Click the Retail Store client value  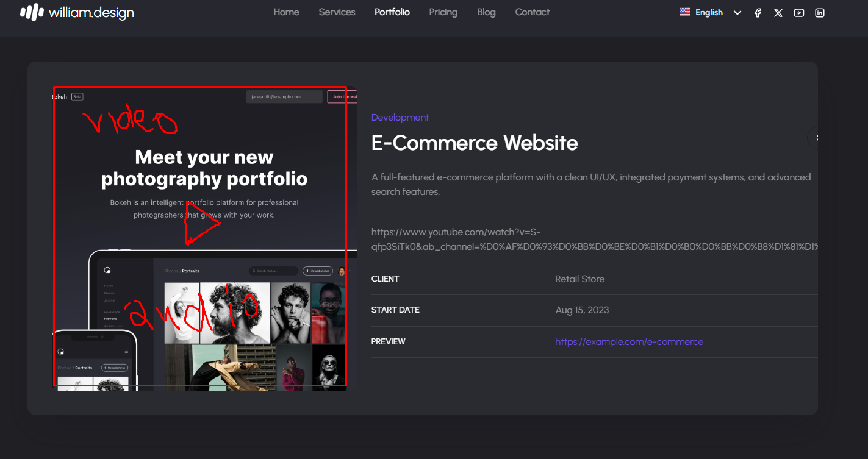coord(579,279)
